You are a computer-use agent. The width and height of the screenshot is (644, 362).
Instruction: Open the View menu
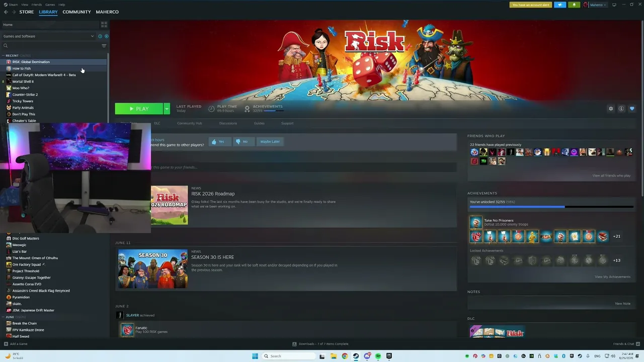[x=24, y=5]
